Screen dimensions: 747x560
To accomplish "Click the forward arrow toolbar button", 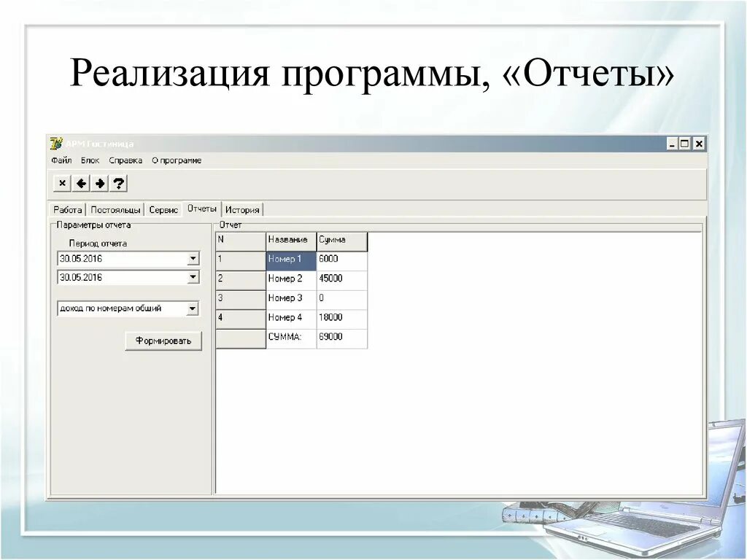I will (x=99, y=183).
